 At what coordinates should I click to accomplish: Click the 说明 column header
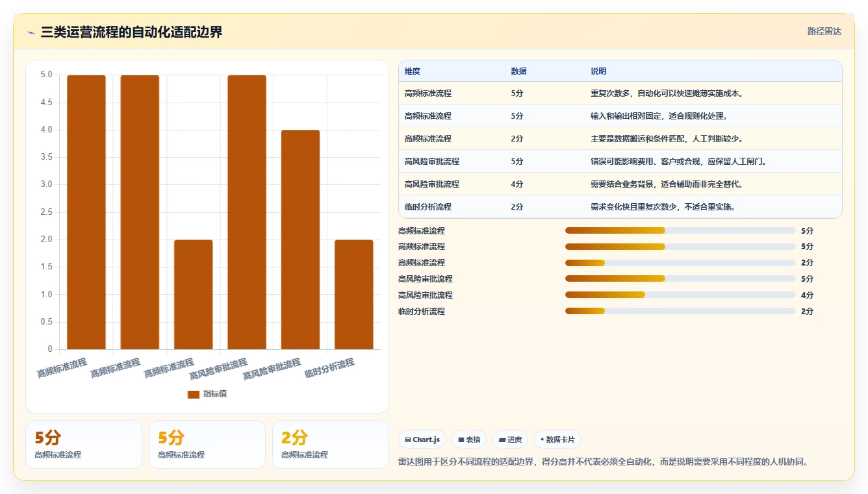pyautogui.click(x=598, y=71)
